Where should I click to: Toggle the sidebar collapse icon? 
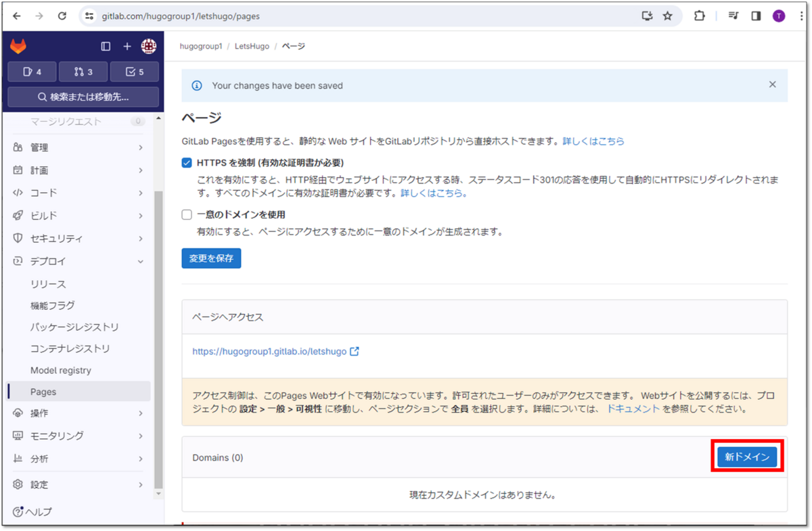point(106,46)
